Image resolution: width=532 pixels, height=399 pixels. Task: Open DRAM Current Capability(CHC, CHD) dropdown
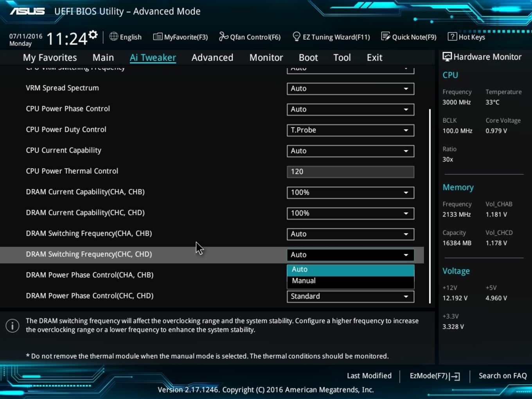coord(350,213)
